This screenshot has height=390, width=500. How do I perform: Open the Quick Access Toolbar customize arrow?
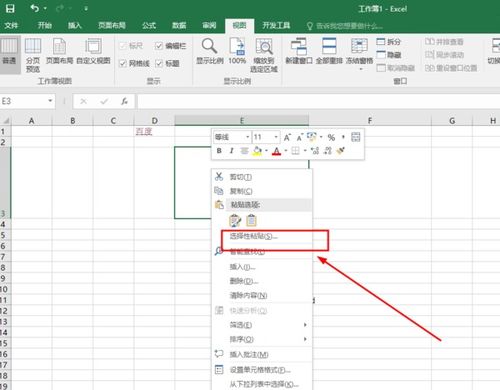[x=86, y=9]
